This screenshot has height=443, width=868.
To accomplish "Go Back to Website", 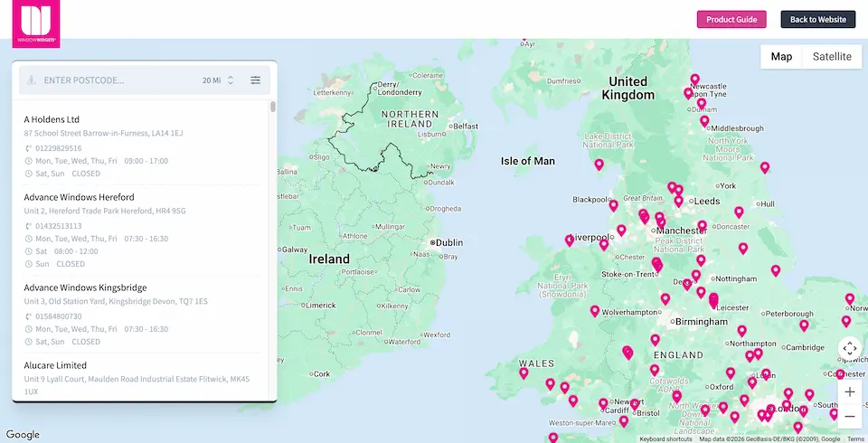I will [x=817, y=19].
